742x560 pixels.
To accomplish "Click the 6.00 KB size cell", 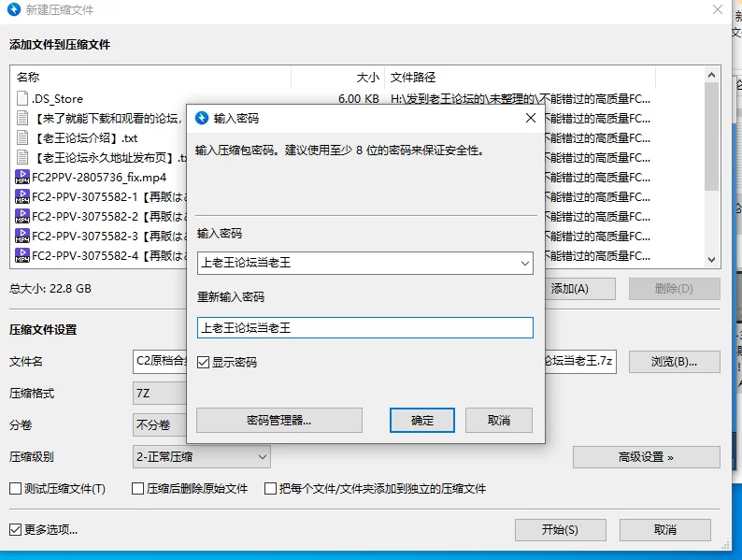I will tap(359, 98).
